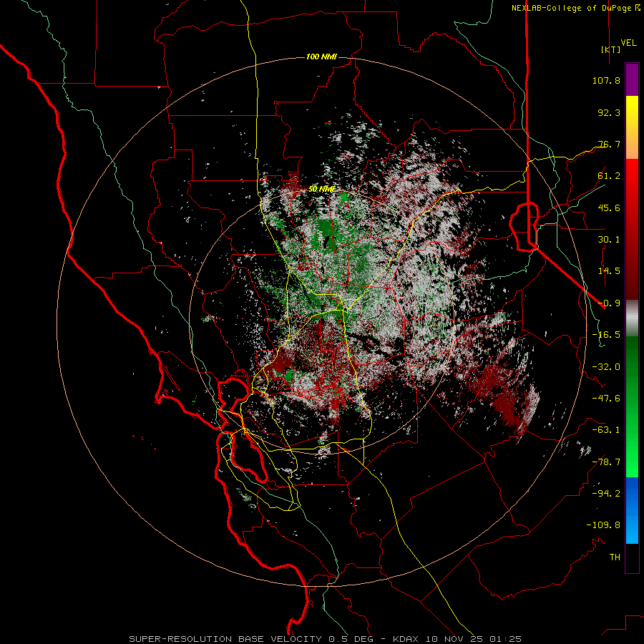Click the KDAX radar site identifier
The height and width of the screenshot is (644, 644).
(x=406, y=639)
